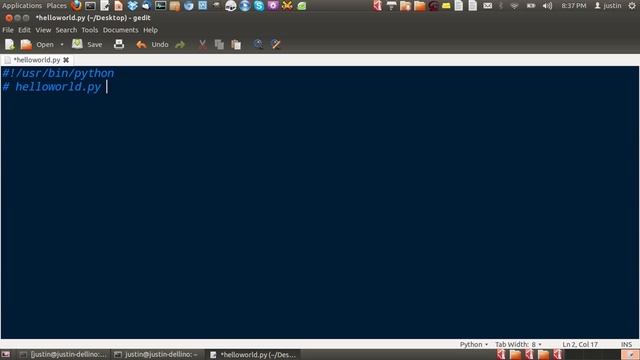Open the Help menu
The image size is (640, 360).
click(150, 30)
